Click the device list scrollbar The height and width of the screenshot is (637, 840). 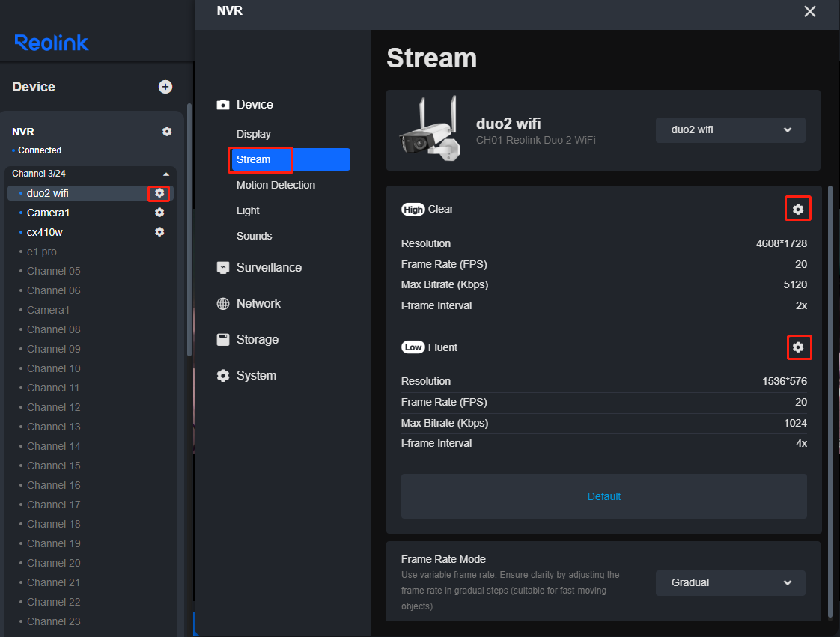point(189,229)
